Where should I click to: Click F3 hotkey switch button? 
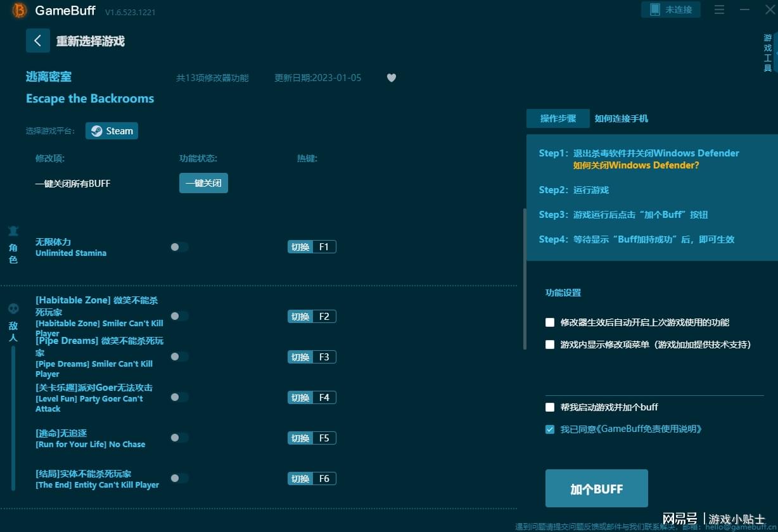click(312, 357)
